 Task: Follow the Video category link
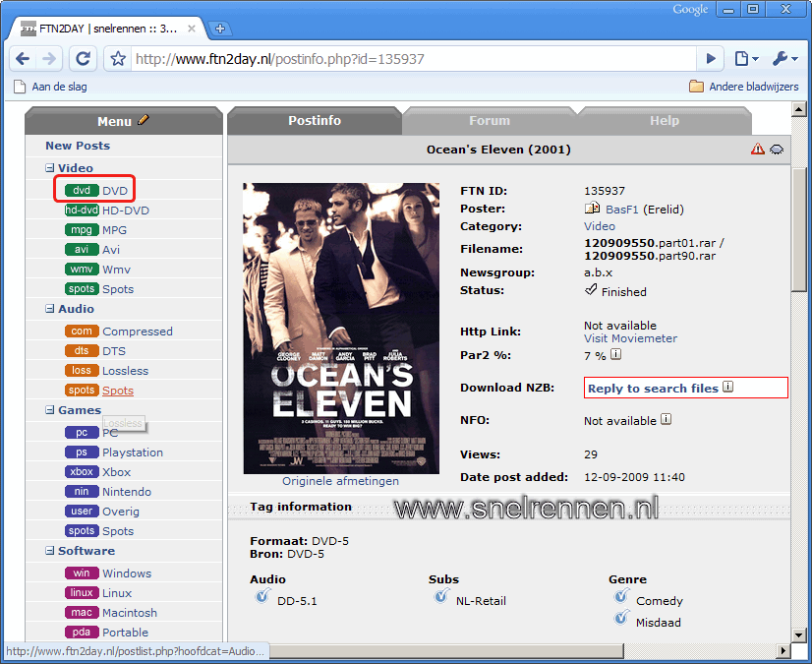pyautogui.click(x=600, y=226)
